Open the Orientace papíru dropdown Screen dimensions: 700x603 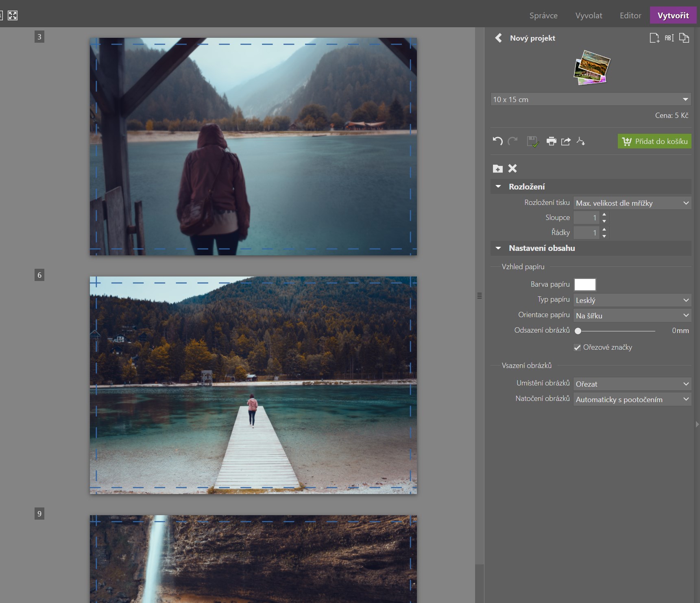(x=632, y=316)
